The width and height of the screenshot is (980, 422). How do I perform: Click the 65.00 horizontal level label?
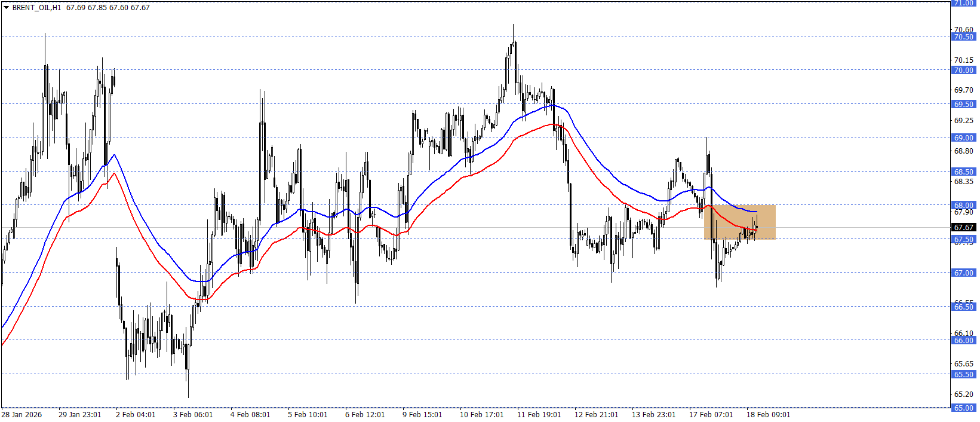[963, 408]
